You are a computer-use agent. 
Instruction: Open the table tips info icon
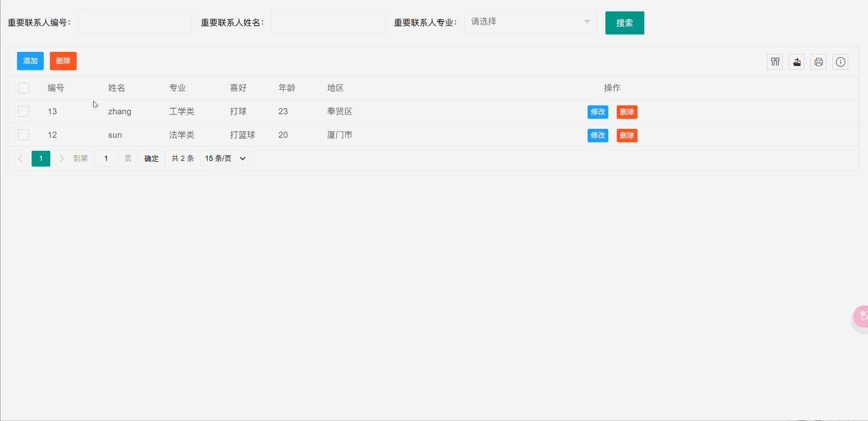click(840, 62)
